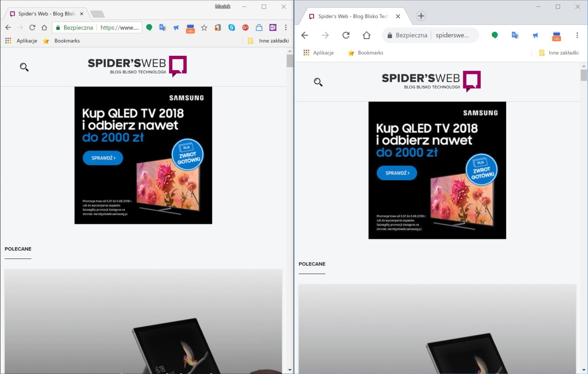This screenshot has width=588, height=374.
Task: Click SPRAWDŹ button in the right Samsung ad
Action: coord(397,173)
